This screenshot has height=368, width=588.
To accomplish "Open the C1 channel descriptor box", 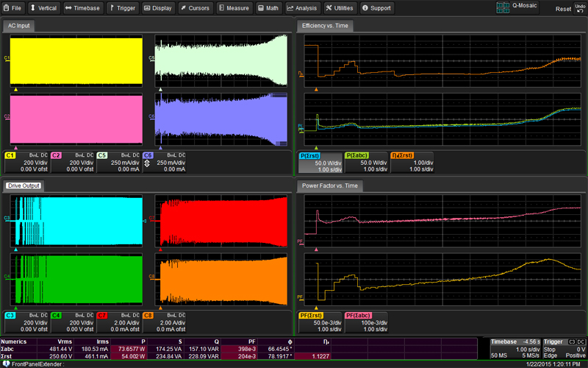I will point(26,162).
